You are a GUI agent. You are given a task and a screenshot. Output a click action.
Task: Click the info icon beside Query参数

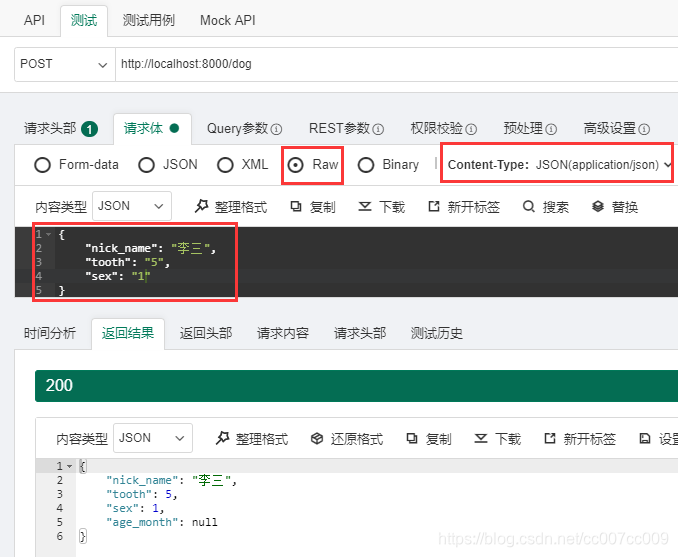[x=276, y=129]
